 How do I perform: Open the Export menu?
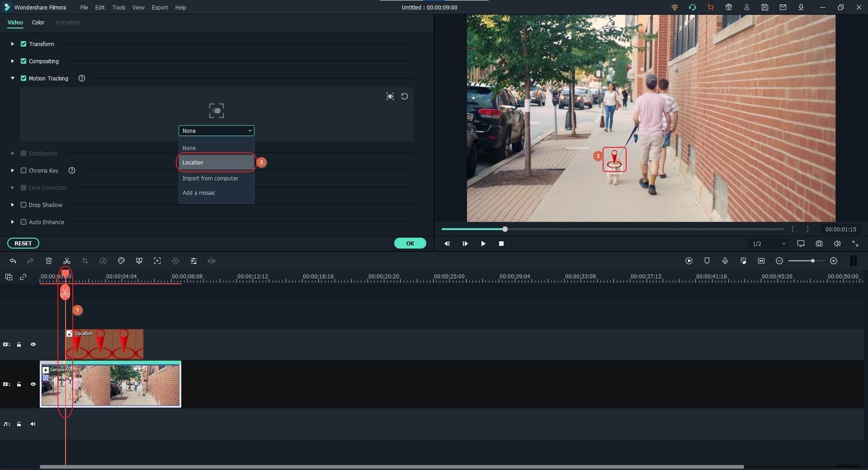click(x=160, y=7)
